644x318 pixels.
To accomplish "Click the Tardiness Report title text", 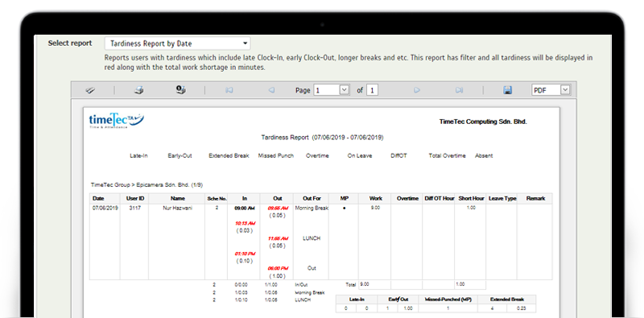I will 323,138.
